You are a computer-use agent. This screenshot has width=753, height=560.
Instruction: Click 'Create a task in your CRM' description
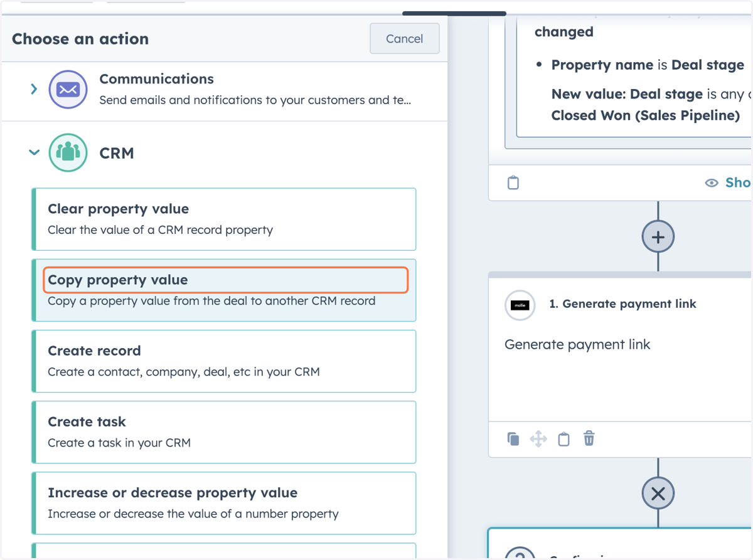click(x=119, y=443)
